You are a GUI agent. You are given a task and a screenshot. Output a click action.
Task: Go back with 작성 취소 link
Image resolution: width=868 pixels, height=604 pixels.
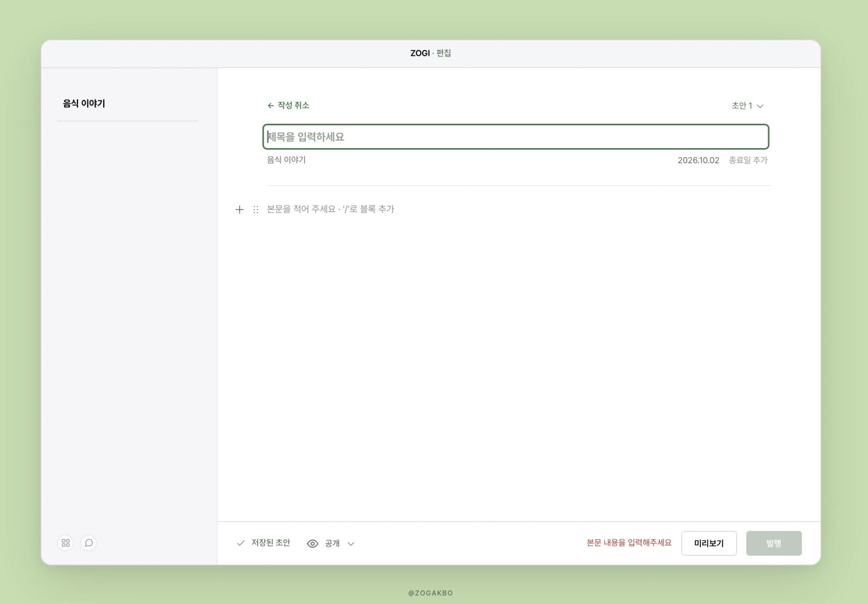coord(288,105)
